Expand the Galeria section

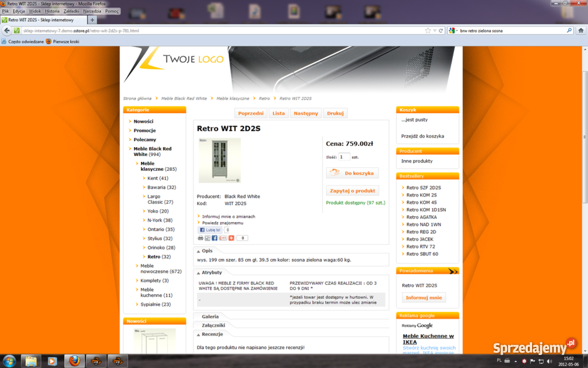210,317
